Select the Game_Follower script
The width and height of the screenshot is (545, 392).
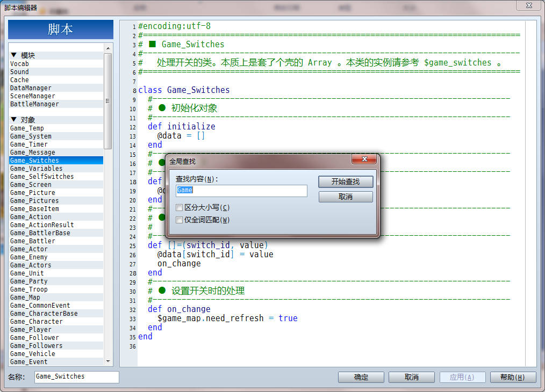(x=56, y=338)
